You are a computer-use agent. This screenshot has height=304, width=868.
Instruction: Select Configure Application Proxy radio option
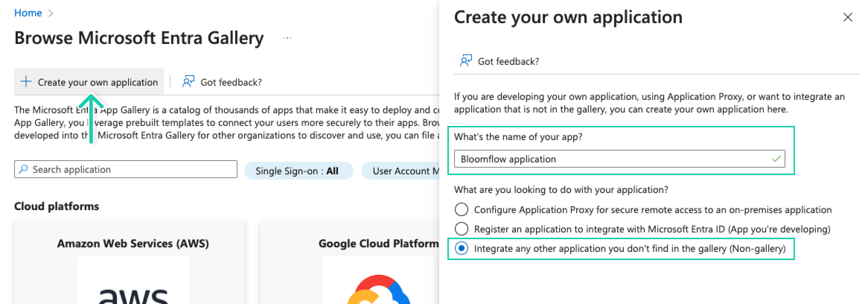tap(461, 210)
